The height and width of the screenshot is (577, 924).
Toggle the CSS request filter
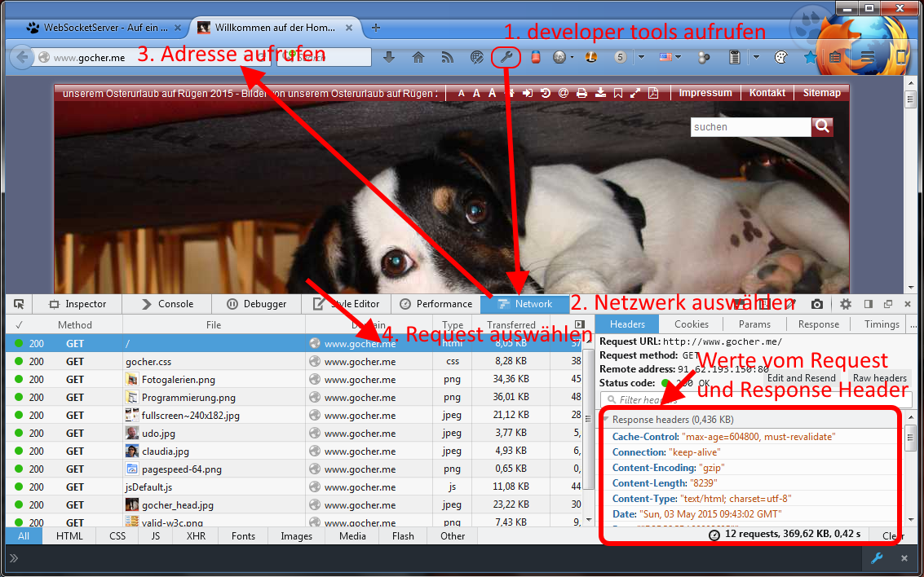pos(117,536)
